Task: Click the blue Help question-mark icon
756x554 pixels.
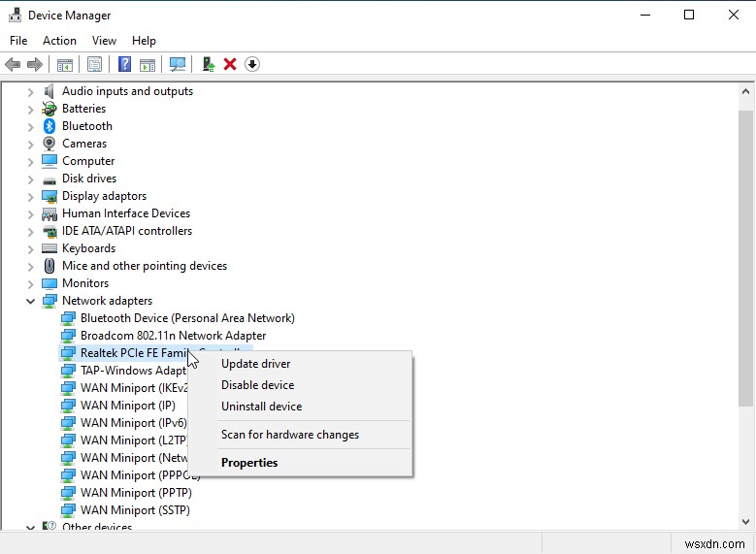Action: tap(124, 64)
